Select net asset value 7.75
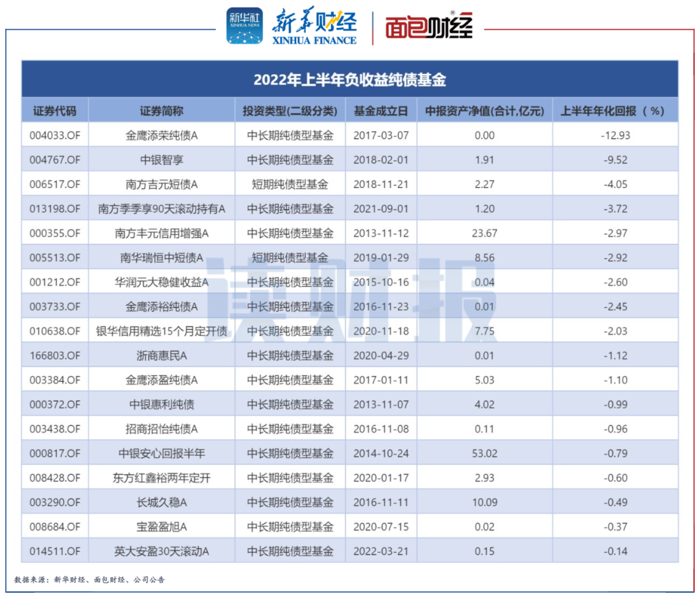Image resolution: width=700 pixels, height=598 pixels. (x=484, y=331)
